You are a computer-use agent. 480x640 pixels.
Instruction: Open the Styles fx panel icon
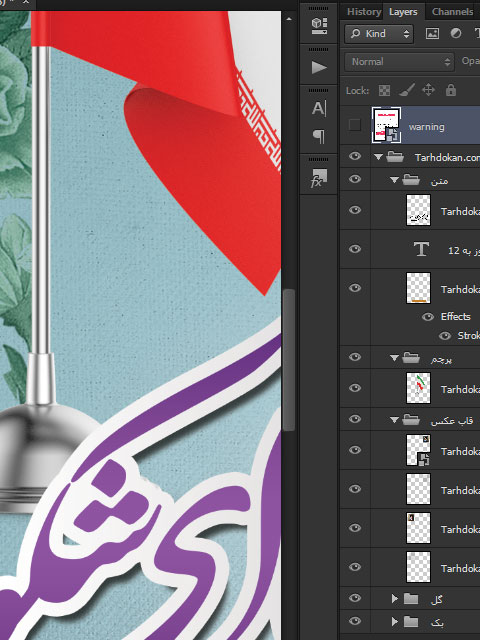click(319, 178)
